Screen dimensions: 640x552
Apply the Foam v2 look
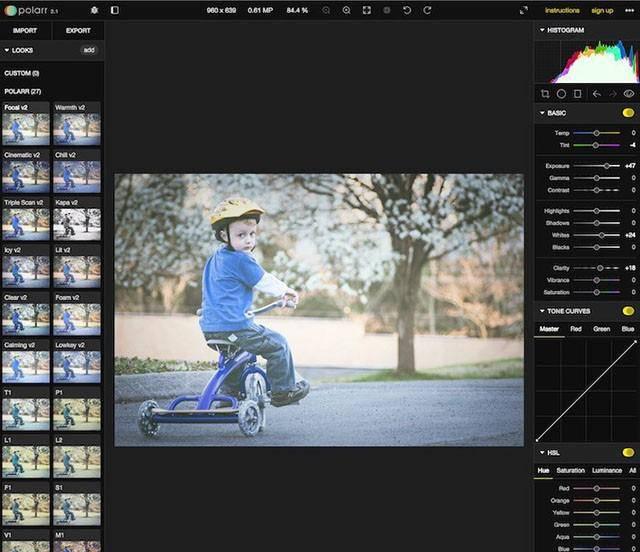77,314
